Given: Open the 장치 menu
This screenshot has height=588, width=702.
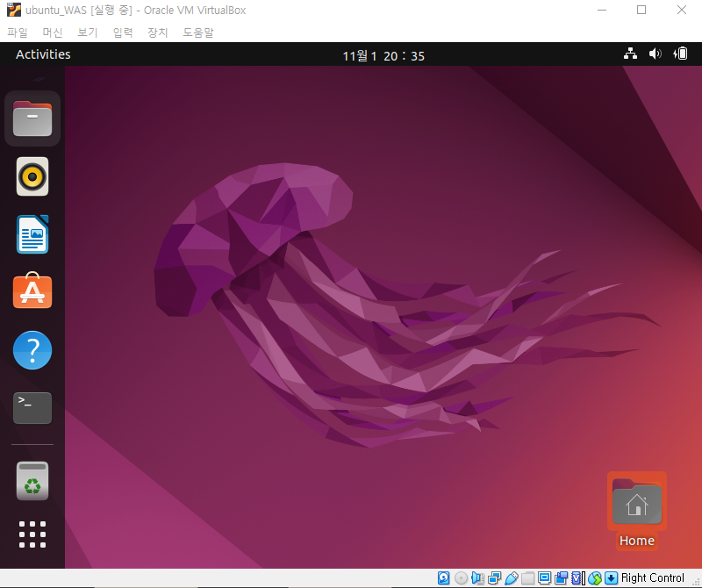Looking at the screenshot, I should click(158, 32).
